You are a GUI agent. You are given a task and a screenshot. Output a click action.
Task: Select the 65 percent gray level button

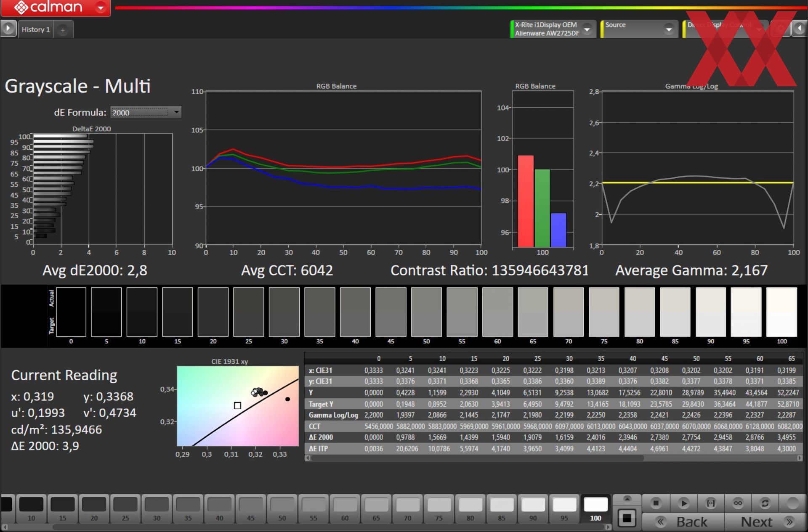pyautogui.click(x=376, y=509)
